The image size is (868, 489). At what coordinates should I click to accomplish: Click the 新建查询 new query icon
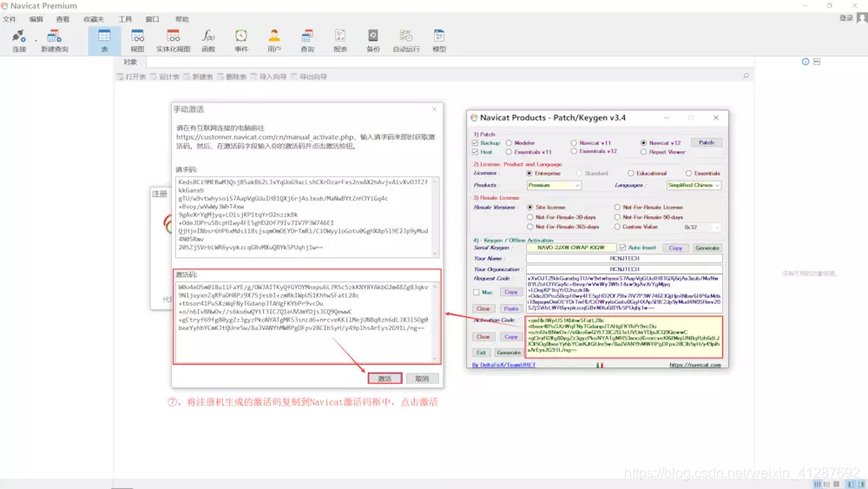pyautogui.click(x=54, y=41)
